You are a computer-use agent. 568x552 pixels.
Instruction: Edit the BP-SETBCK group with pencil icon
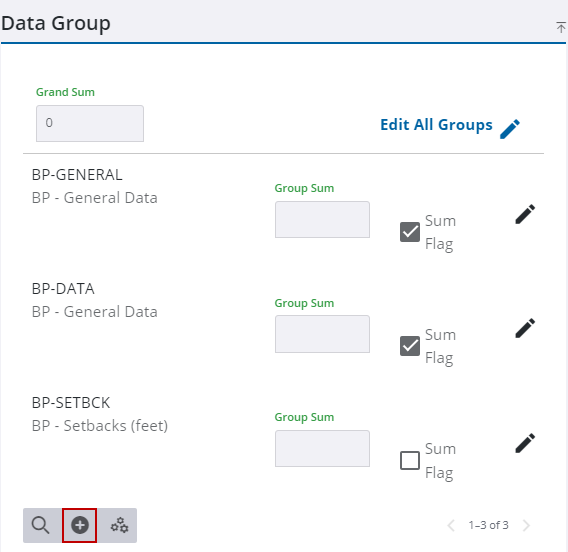[x=525, y=443]
